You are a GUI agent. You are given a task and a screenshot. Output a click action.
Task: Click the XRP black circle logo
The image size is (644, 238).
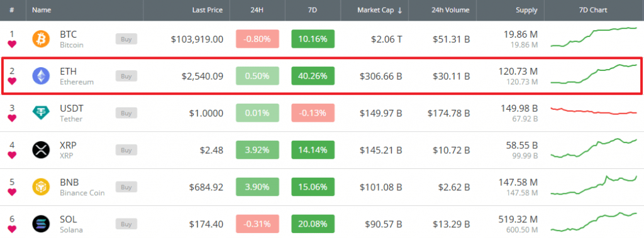[x=41, y=150]
